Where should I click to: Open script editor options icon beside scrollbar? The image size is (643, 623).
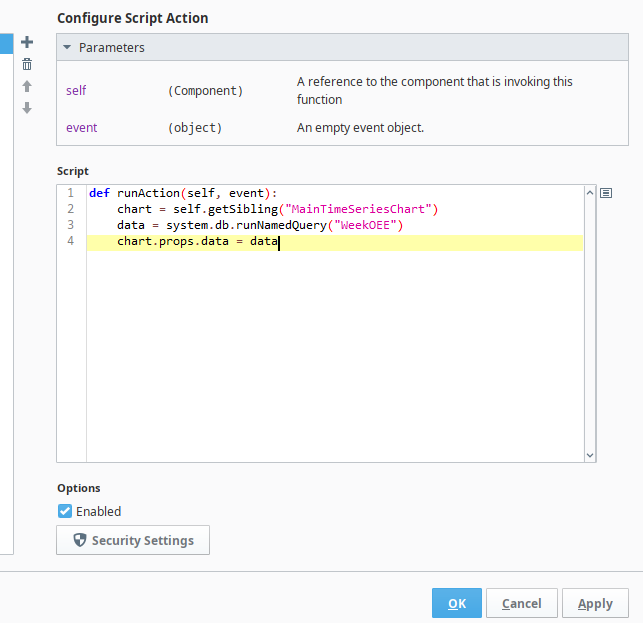[x=606, y=193]
